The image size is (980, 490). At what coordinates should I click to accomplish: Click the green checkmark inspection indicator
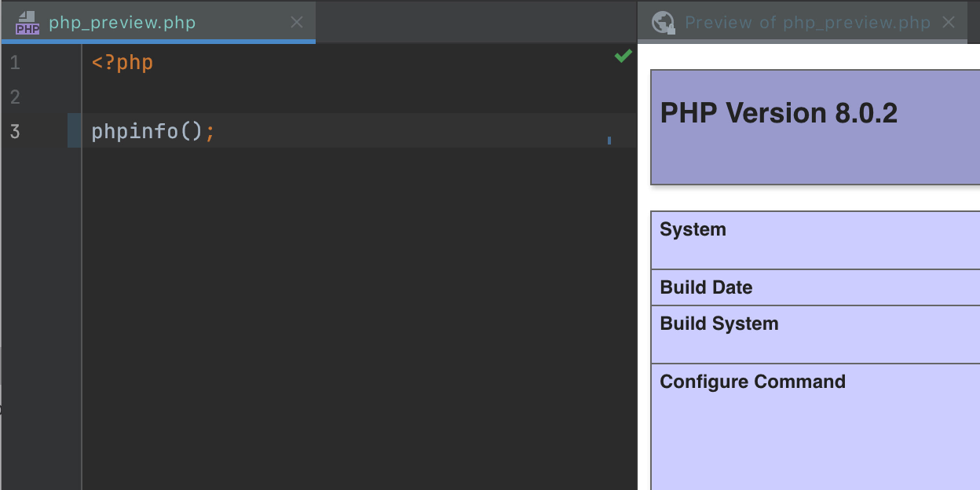(623, 57)
